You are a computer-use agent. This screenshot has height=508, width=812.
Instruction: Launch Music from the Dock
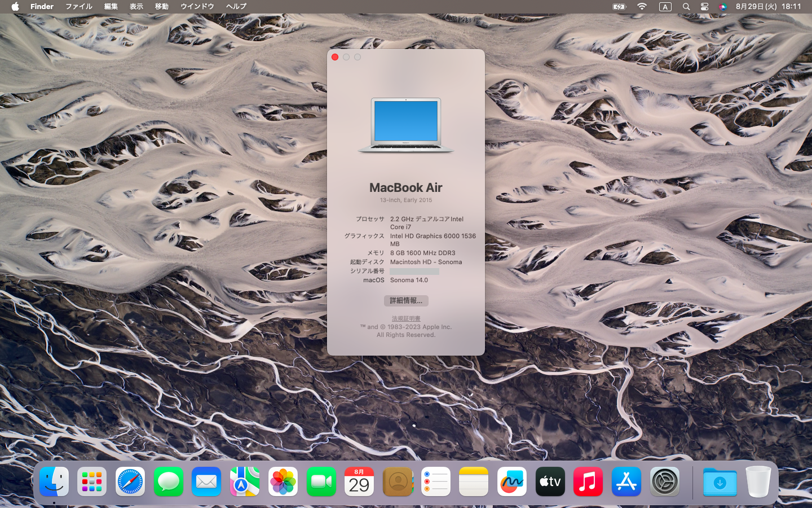(588, 481)
